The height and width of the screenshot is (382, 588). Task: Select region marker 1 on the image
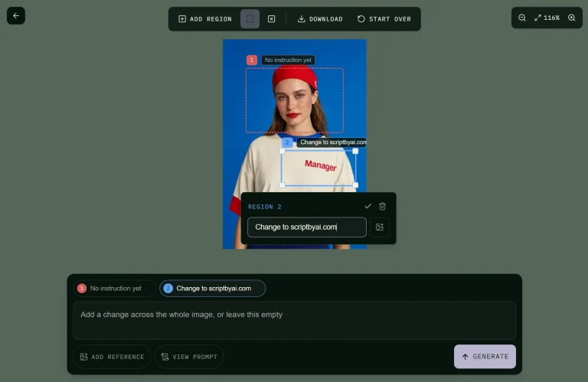tap(252, 60)
